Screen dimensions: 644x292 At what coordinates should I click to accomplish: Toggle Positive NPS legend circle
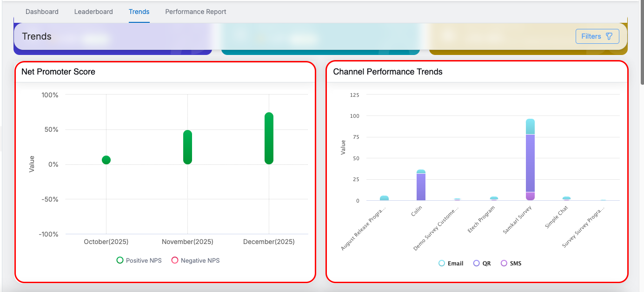120,260
